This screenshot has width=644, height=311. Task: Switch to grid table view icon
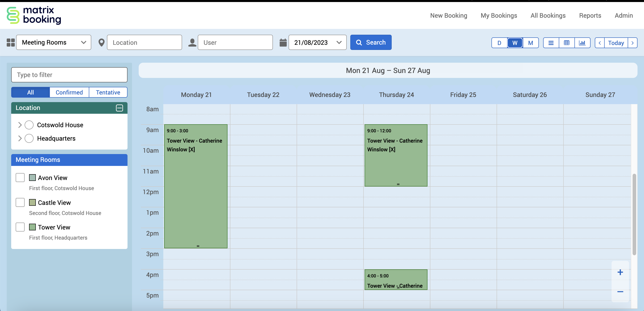(567, 43)
